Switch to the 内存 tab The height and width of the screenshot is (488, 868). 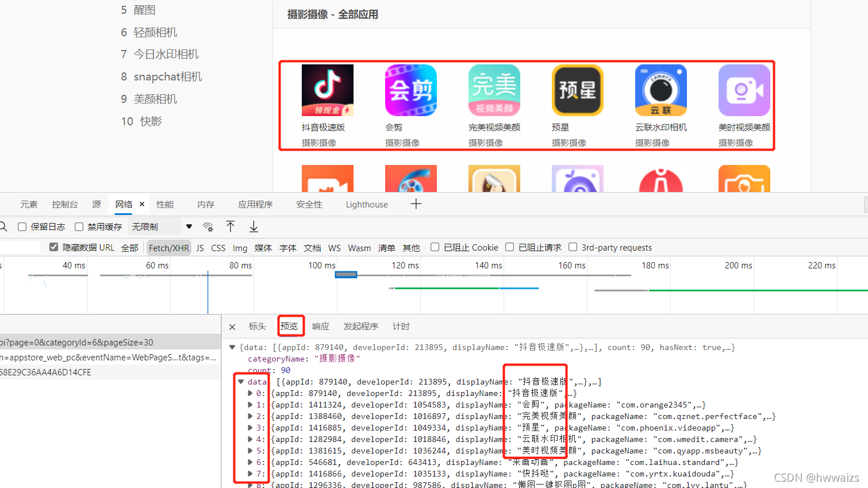(206, 204)
